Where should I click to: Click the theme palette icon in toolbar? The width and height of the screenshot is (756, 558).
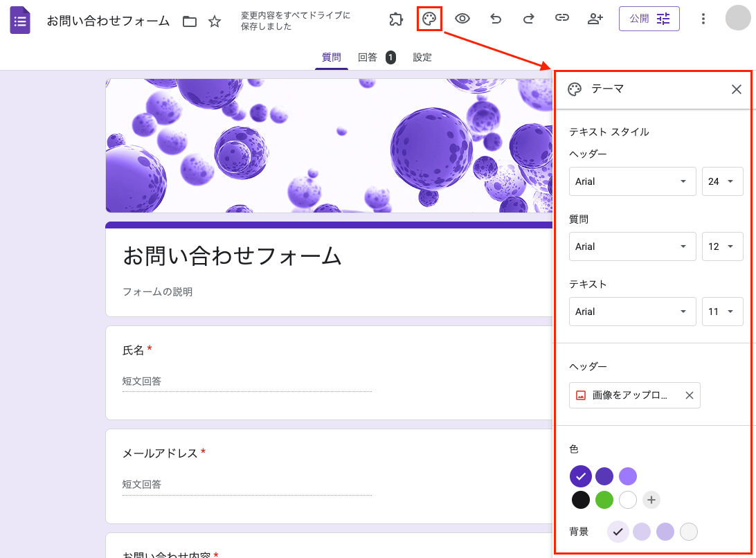pyautogui.click(x=429, y=19)
